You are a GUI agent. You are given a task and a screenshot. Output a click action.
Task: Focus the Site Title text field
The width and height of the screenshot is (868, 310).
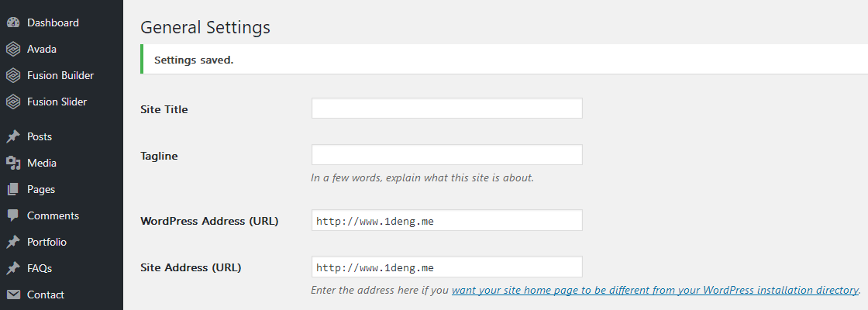(x=446, y=108)
